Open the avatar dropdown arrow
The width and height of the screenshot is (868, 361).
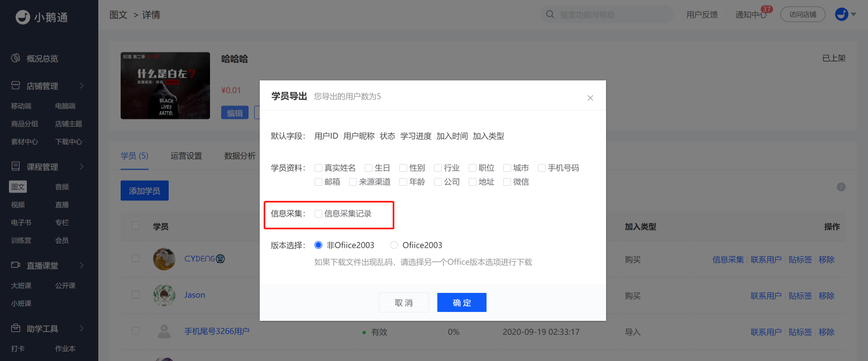click(x=853, y=14)
